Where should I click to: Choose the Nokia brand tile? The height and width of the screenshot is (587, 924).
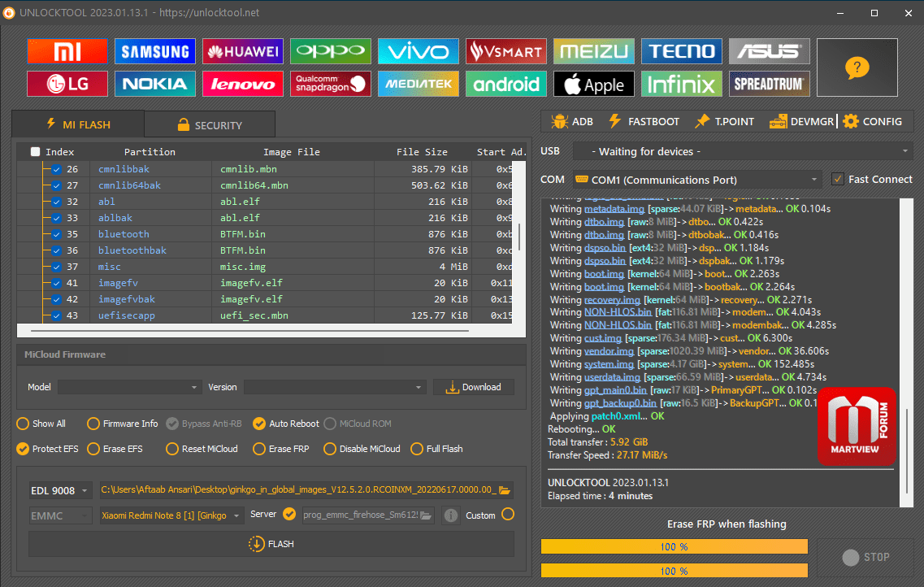(x=155, y=84)
